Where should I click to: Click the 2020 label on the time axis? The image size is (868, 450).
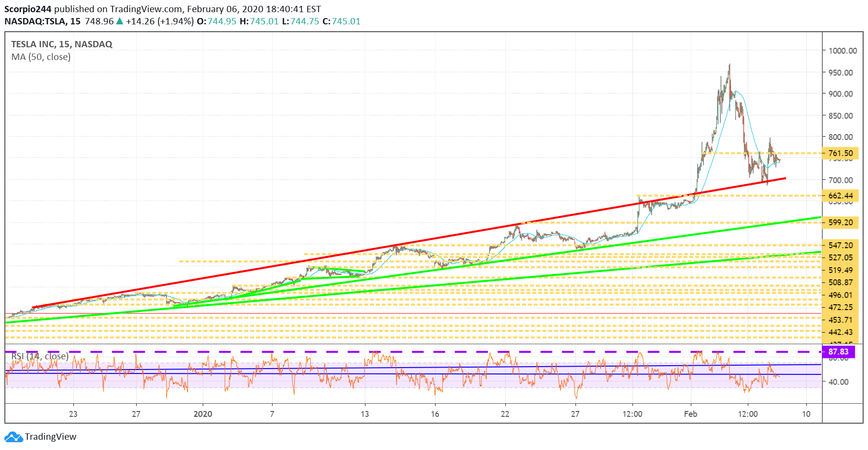(203, 414)
